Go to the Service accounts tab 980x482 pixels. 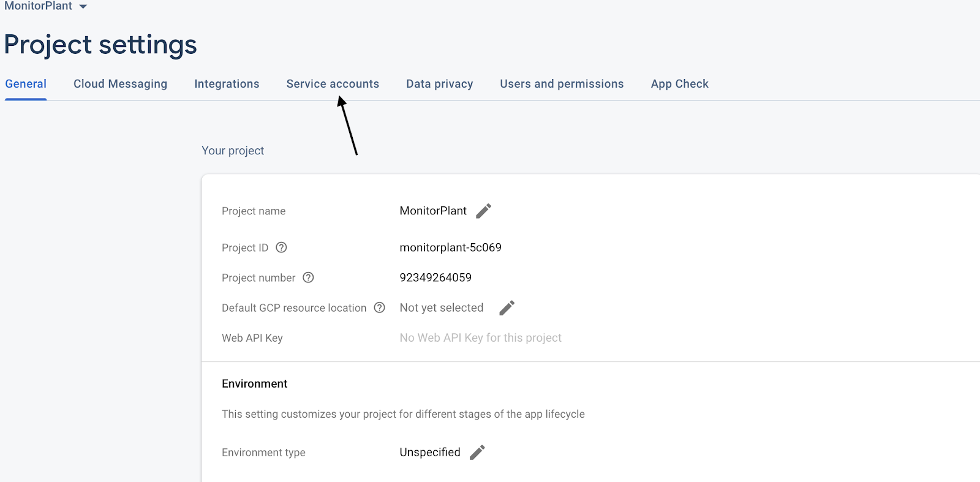point(333,84)
